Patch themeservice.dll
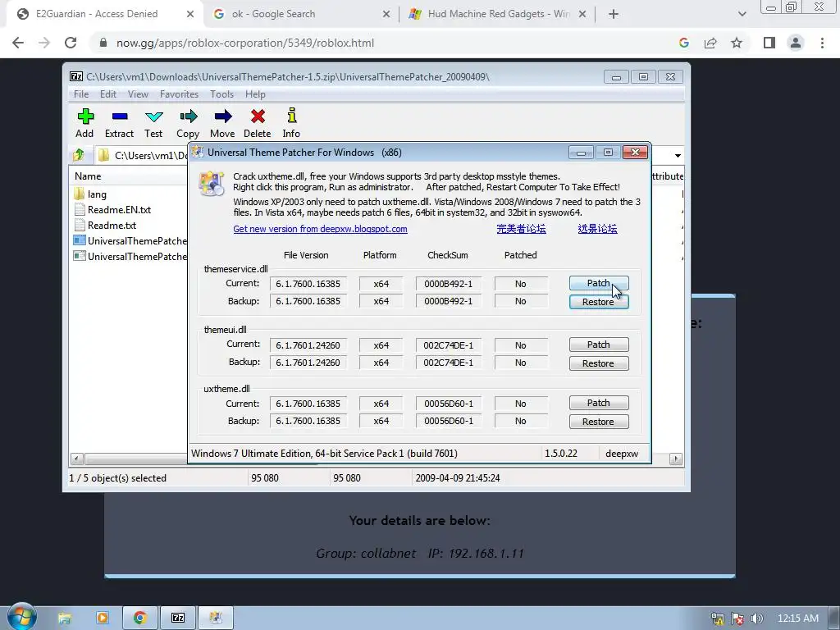The height and width of the screenshot is (630, 840). click(x=599, y=283)
